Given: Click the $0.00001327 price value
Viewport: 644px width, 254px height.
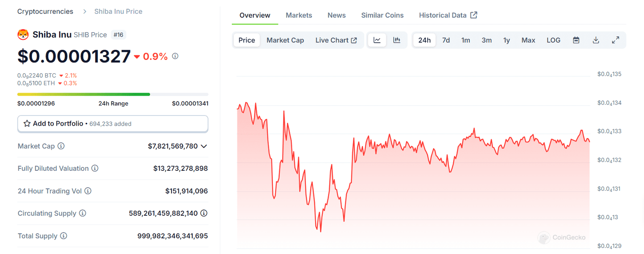Looking at the screenshot, I should click(74, 56).
